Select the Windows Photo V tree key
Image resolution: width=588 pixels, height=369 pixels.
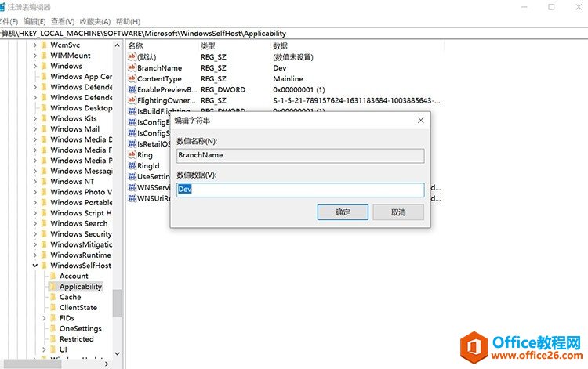[81, 192]
